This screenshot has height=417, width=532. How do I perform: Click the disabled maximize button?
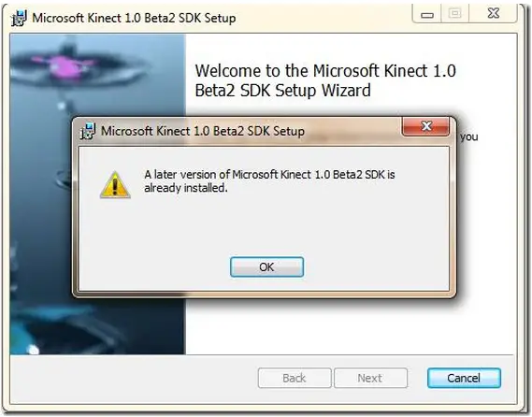(x=454, y=14)
